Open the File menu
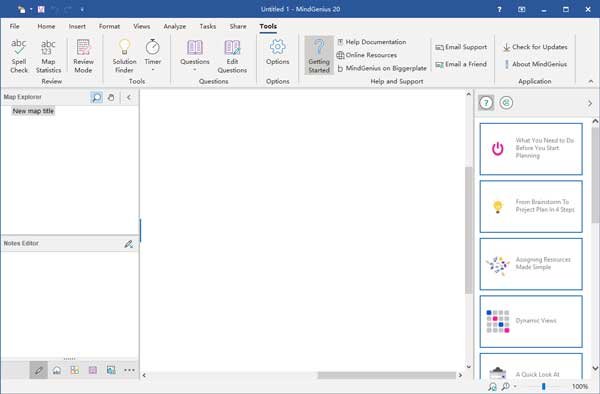Screen dimensions: 600x394 click(x=15, y=26)
